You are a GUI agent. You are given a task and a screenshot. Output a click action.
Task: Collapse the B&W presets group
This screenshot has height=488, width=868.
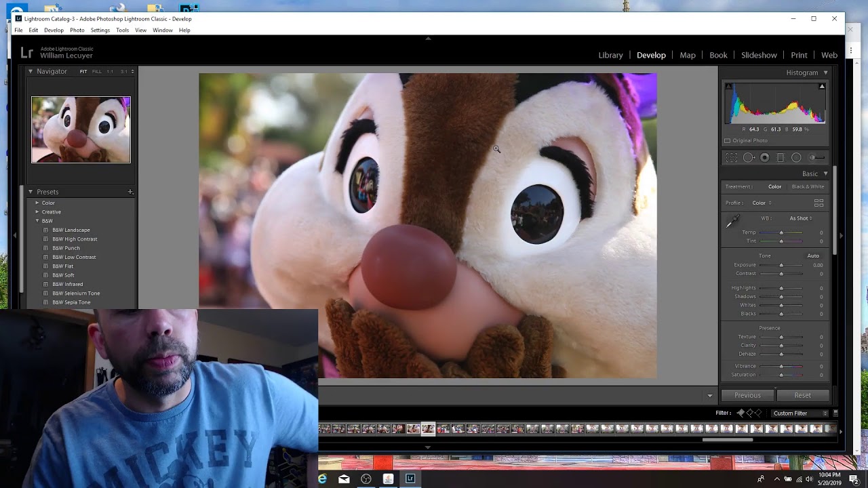click(37, 221)
